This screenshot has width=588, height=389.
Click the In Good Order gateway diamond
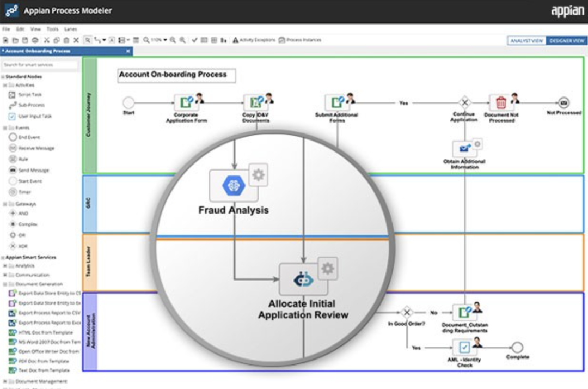click(407, 312)
